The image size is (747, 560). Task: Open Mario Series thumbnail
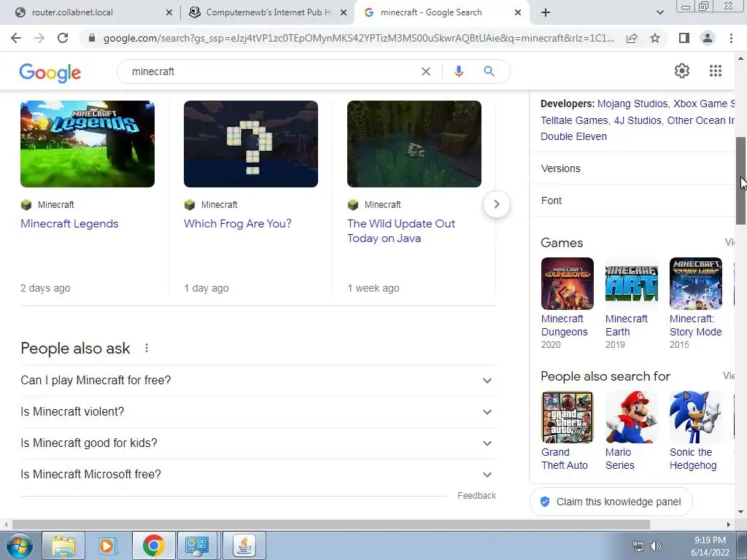point(631,418)
